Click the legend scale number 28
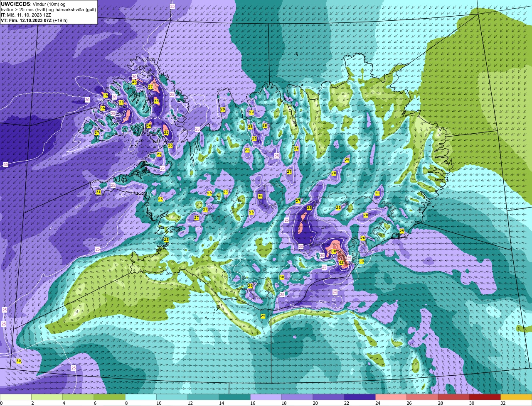 pos(440,403)
